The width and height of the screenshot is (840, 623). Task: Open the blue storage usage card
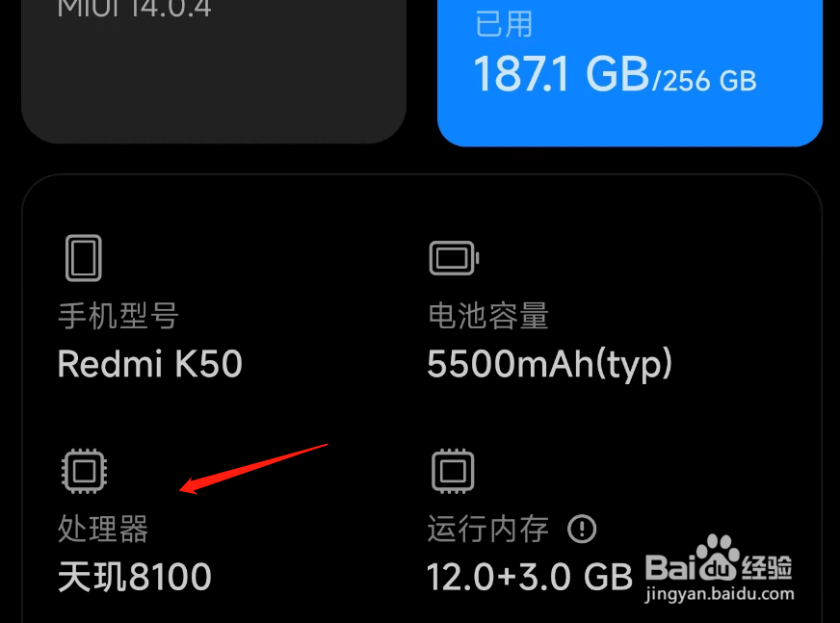click(x=630, y=72)
